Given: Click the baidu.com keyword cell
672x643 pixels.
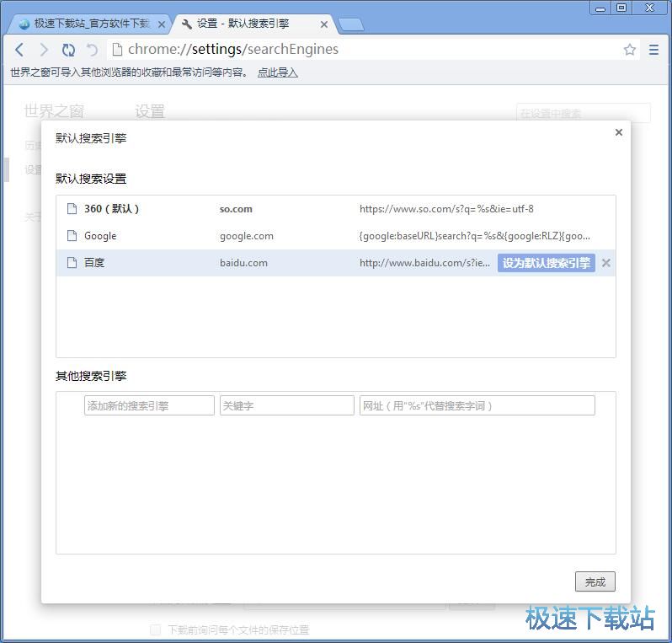Looking at the screenshot, I should tap(243, 263).
